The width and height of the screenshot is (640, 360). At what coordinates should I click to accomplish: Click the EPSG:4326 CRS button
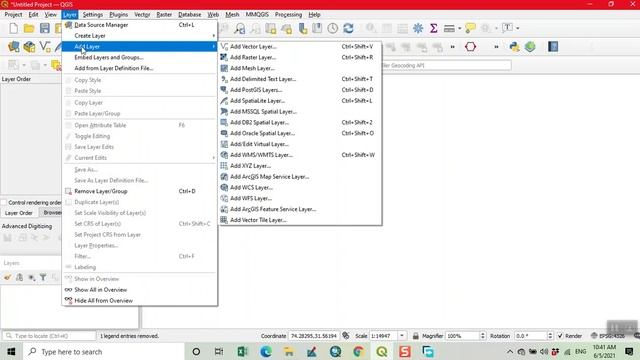coord(609,336)
